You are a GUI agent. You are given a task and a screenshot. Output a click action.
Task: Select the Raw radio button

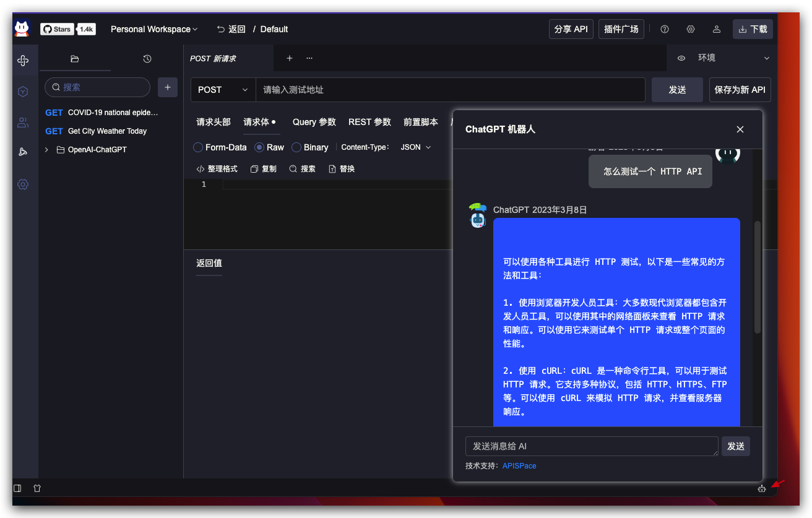tap(259, 147)
